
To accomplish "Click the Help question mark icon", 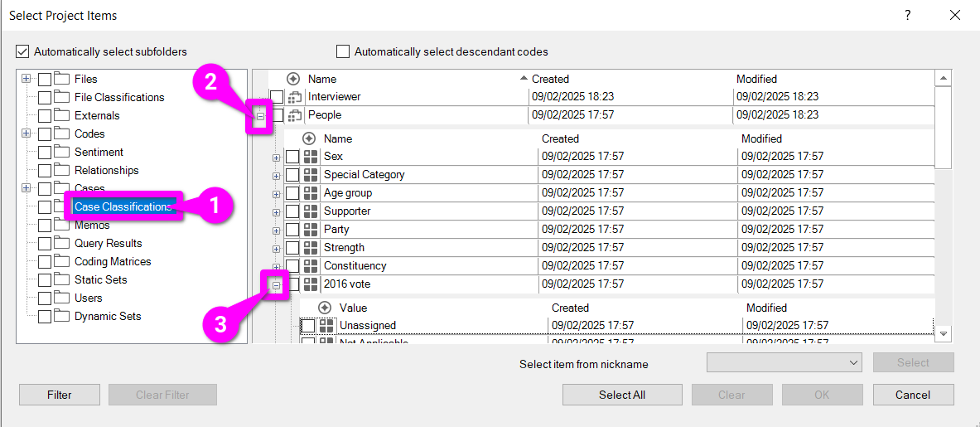I will point(908,15).
